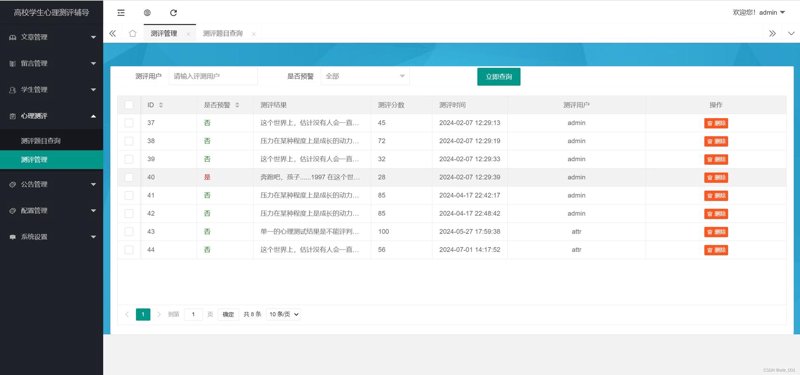Delete the record with ID 42

[716, 214]
